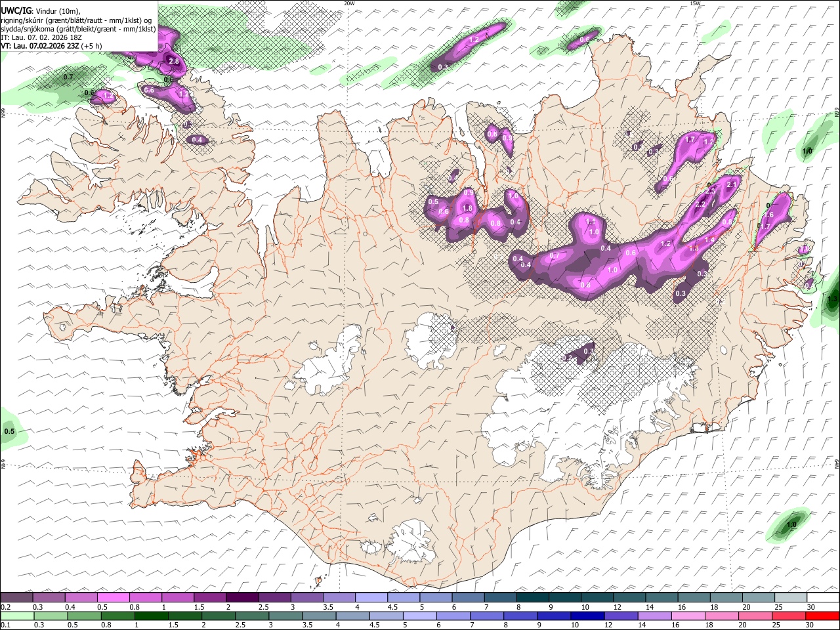Click the lower-row violet swatch labeled 12

pyautogui.click(x=621, y=616)
